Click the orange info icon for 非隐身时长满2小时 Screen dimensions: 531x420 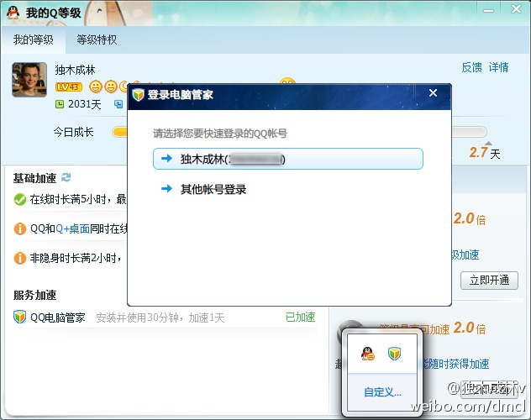pyautogui.click(x=20, y=258)
